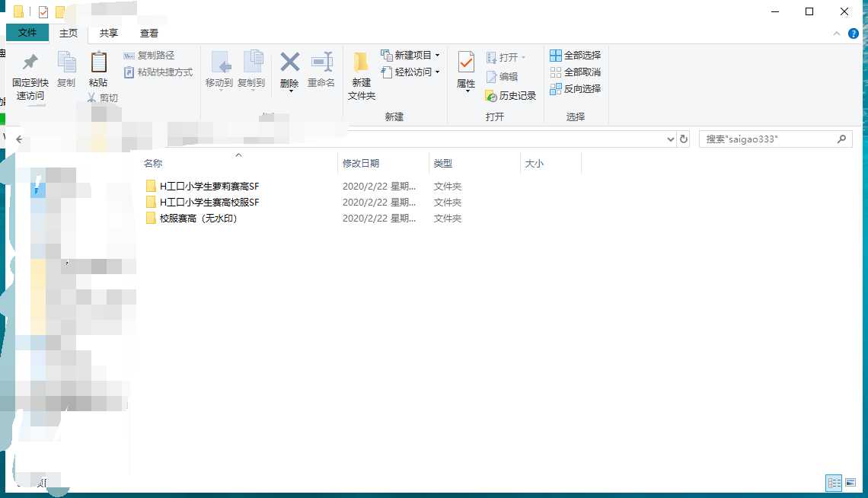Viewport: 868px width, 498px height.
Task: Expand the 打开 (Open) dropdown in ribbon
Action: click(523, 58)
